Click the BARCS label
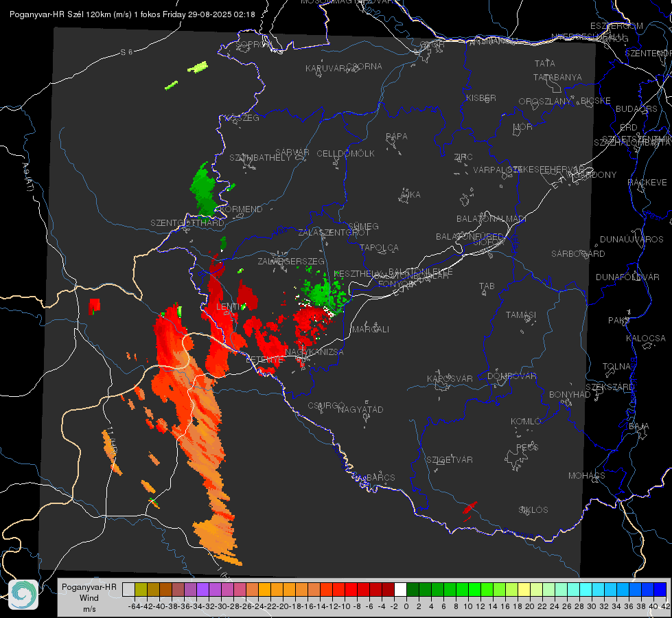Image resolution: width=672 pixels, height=618 pixels. (x=380, y=477)
